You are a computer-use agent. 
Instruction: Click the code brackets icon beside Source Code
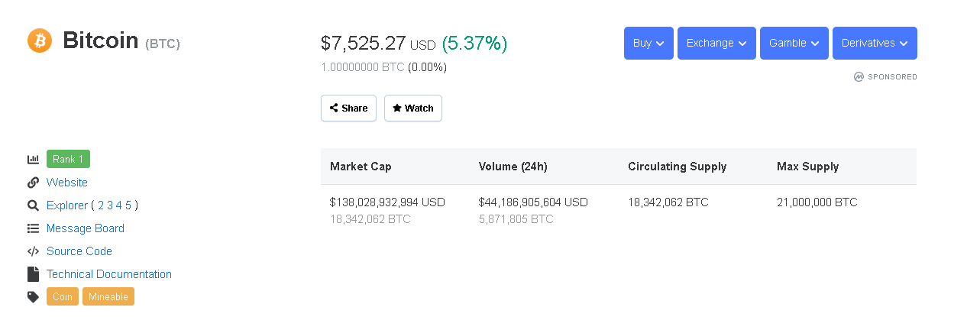(33, 251)
